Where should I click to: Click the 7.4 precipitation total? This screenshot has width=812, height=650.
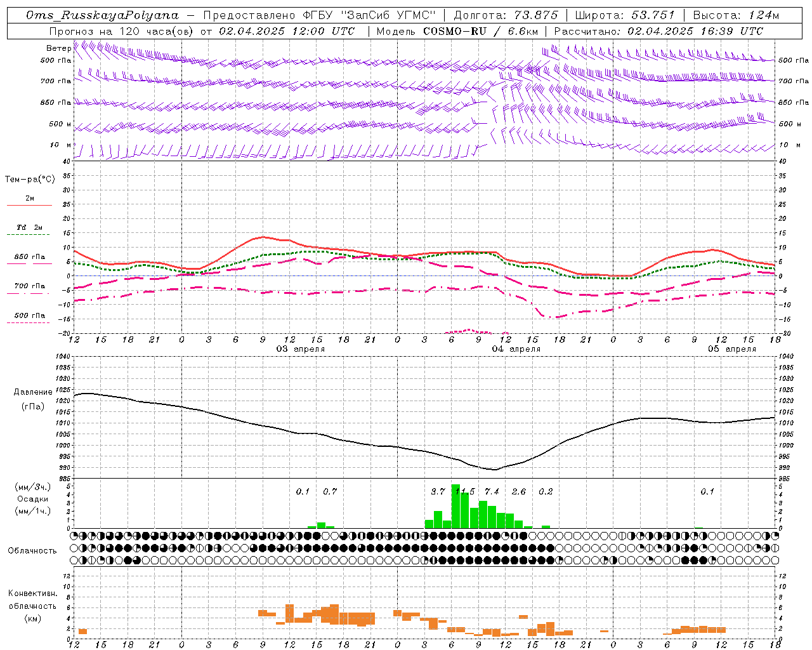pyautogui.click(x=492, y=492)
